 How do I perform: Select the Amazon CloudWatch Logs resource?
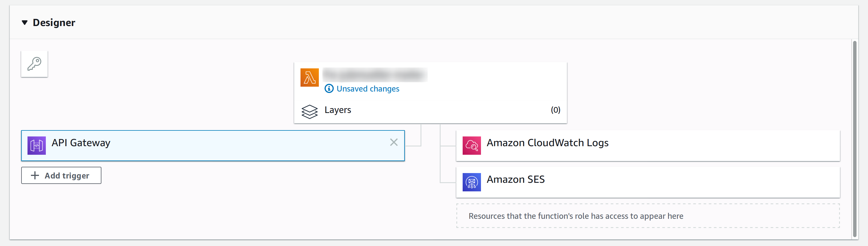(x=648, y=145)
